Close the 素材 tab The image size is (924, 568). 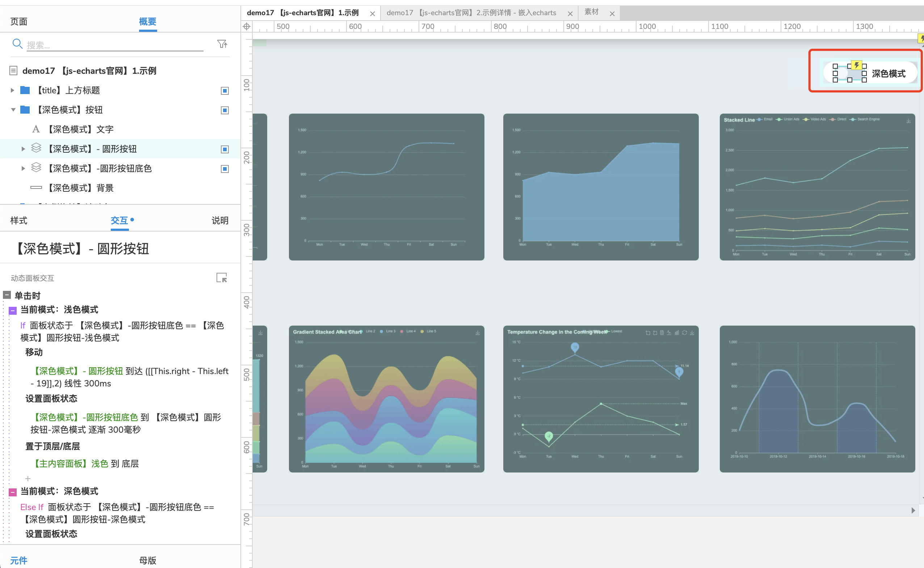[612, 14]
